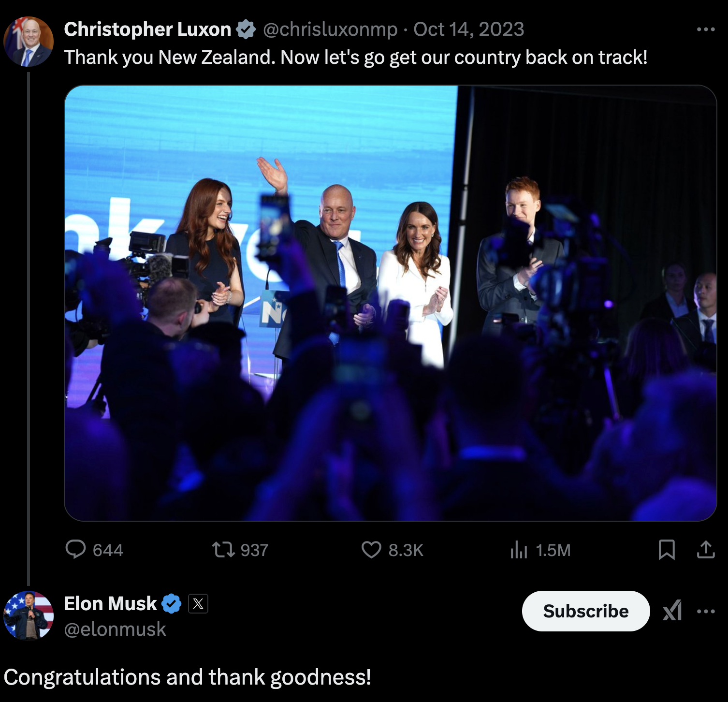
Task: Open the Grok xAI icon
Action: pos(672,611)
